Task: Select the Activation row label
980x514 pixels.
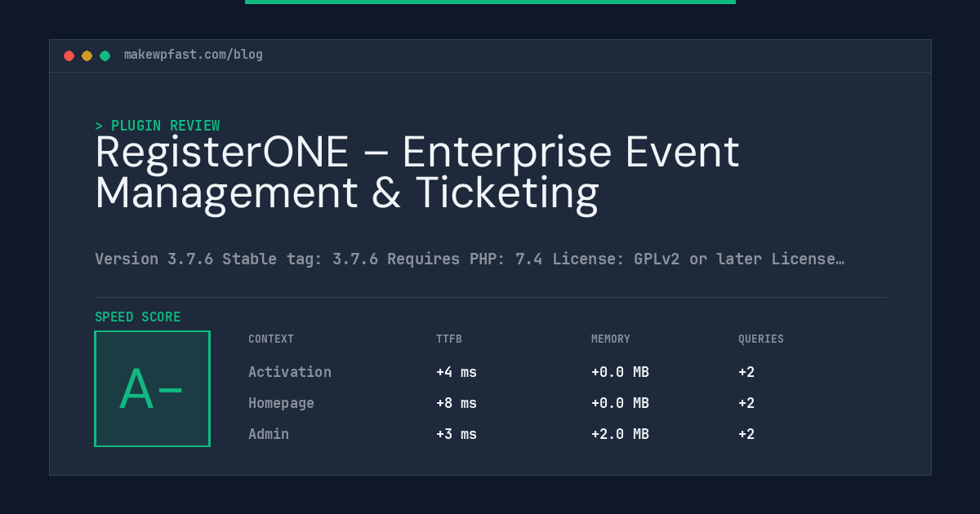Action: tap(290, 372)
